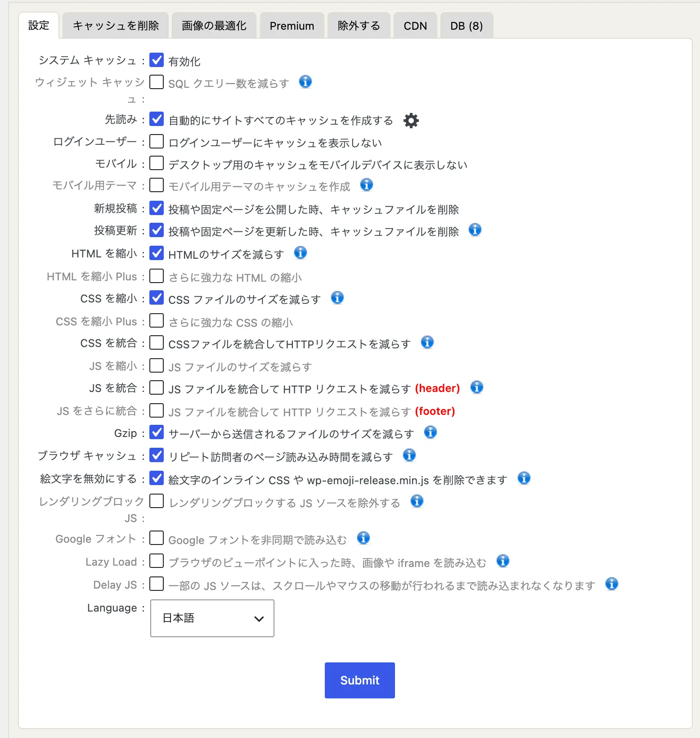Disable the システム キャッシュ 有効化 checkbox

point(157,60)
